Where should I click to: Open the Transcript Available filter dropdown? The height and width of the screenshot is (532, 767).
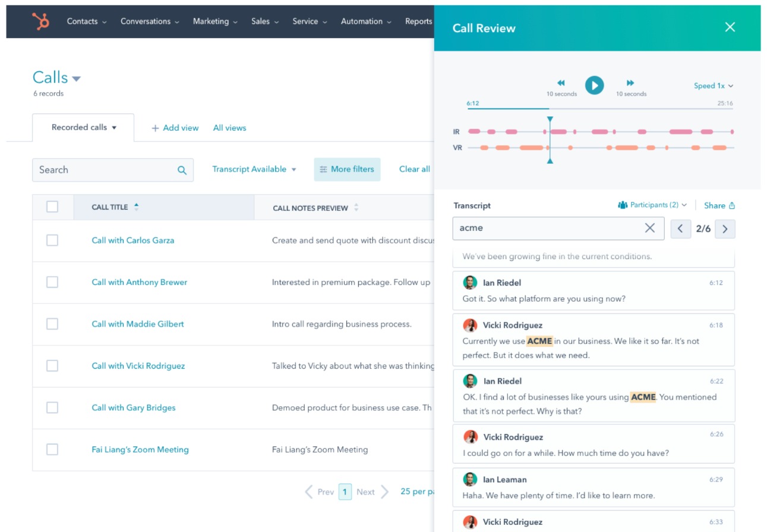[x=254, y=169]
